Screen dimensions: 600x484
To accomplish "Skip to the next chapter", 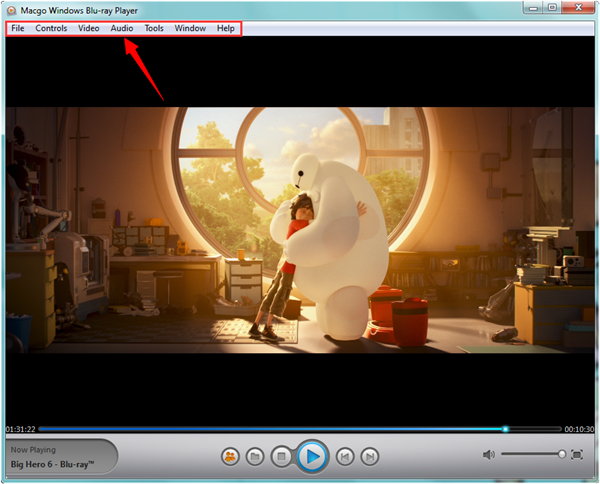I will [x=370, y=456].
